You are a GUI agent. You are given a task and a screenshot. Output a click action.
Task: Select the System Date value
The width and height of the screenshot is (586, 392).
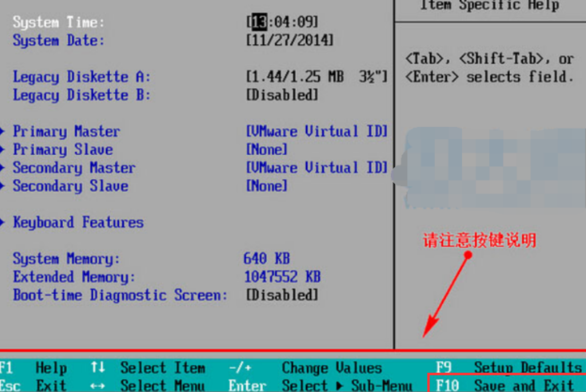289,41
